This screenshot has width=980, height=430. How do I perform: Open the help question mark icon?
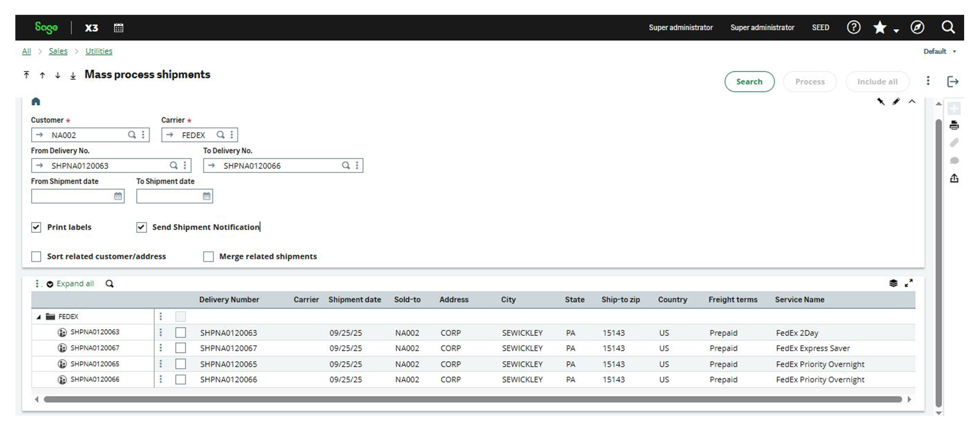point(853,28)
